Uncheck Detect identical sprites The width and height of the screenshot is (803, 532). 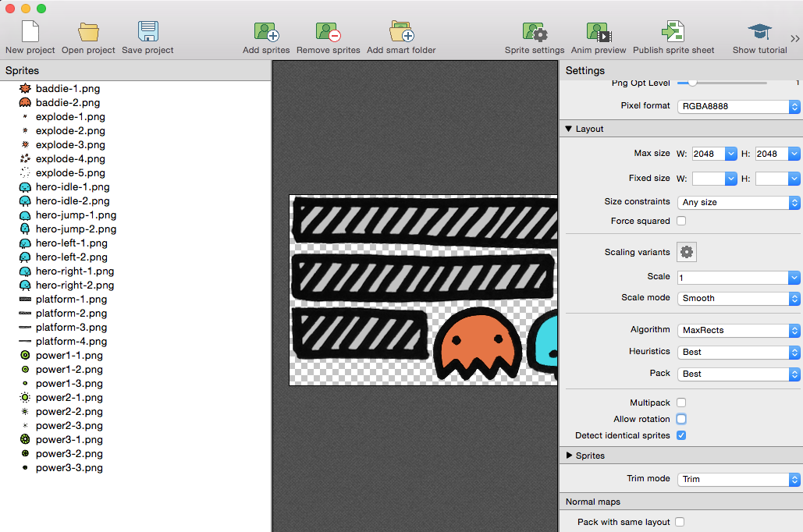point(681,435)
